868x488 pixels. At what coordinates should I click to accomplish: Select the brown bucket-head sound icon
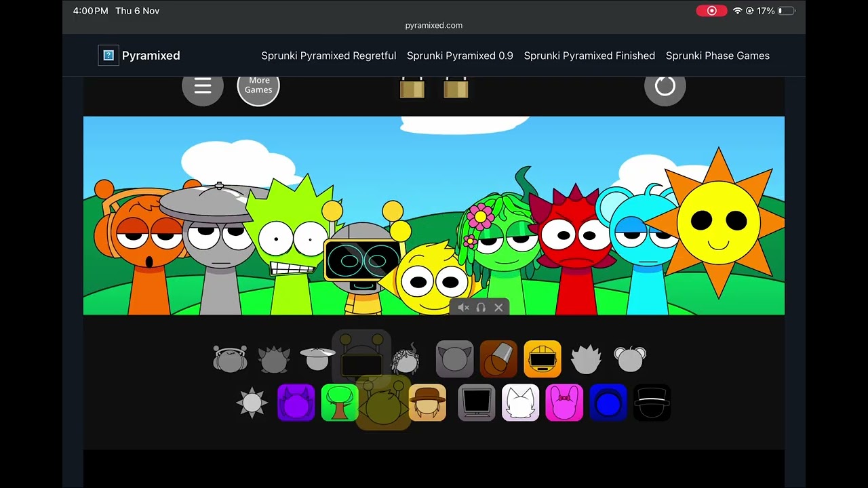(x=498, y=359)
